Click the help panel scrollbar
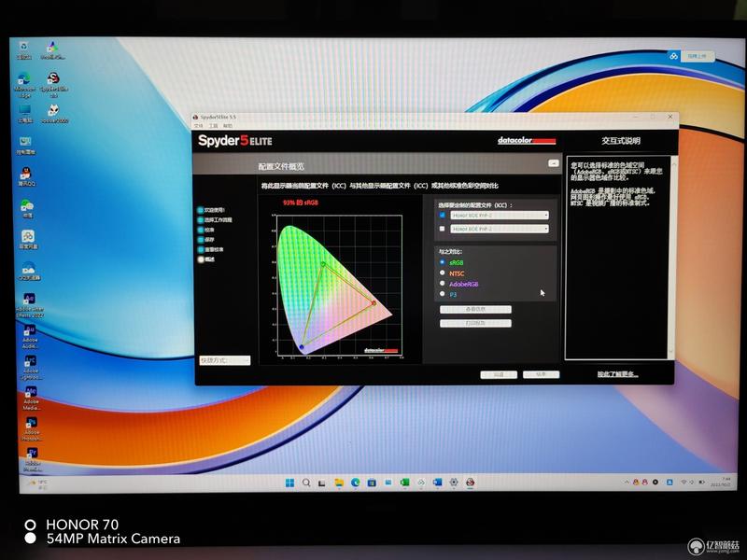Screen dimensions: 747x560 (x=672, y=258)
